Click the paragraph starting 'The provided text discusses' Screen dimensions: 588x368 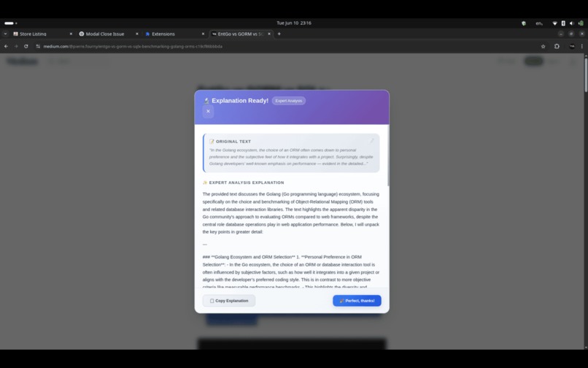pos(291,213)
